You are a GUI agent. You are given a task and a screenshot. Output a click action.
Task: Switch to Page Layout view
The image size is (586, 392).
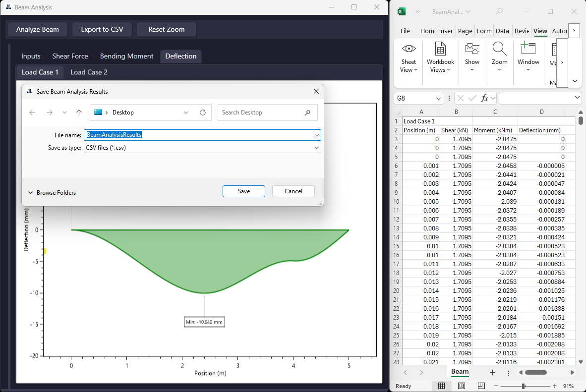pyautogui.click(x=462, y=386)
